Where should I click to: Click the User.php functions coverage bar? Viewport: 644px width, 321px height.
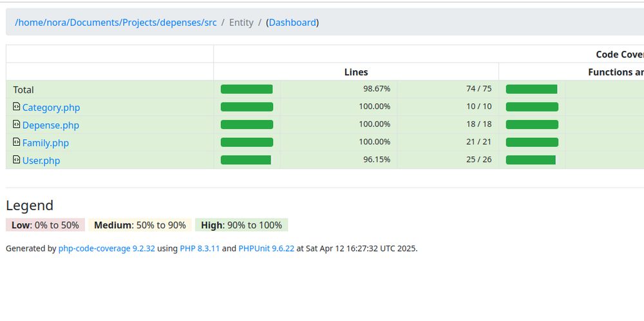click(532, 160)
